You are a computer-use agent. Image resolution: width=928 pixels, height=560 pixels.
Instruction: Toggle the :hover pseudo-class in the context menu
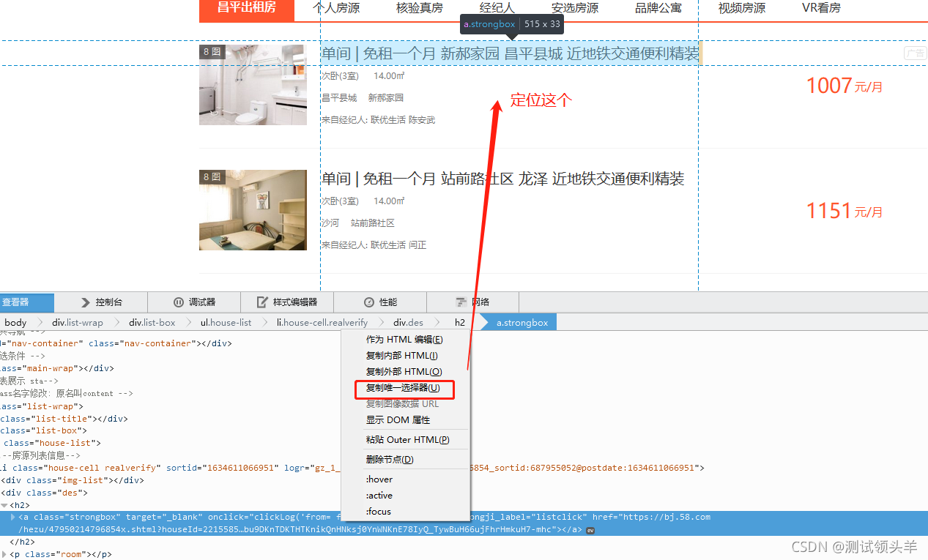tap(379, 479)
